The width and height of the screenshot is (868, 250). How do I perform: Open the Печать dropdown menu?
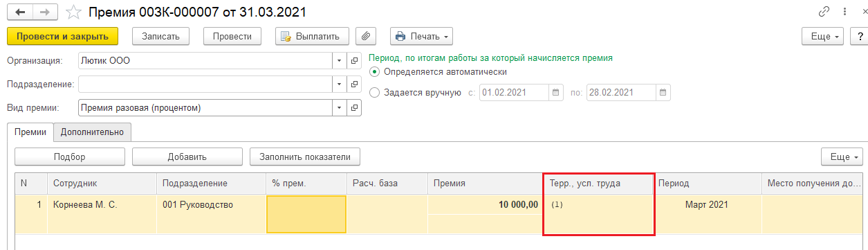[421, 36]
